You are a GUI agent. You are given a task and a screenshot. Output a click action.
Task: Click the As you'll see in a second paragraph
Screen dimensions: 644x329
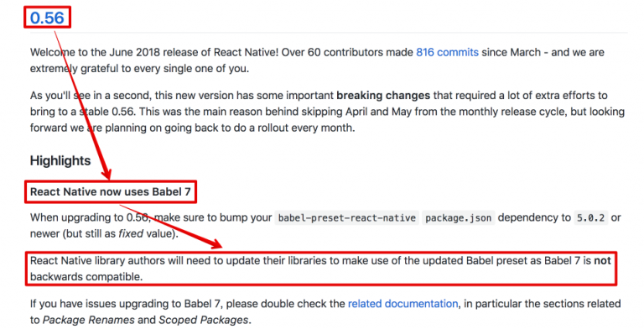327,112
